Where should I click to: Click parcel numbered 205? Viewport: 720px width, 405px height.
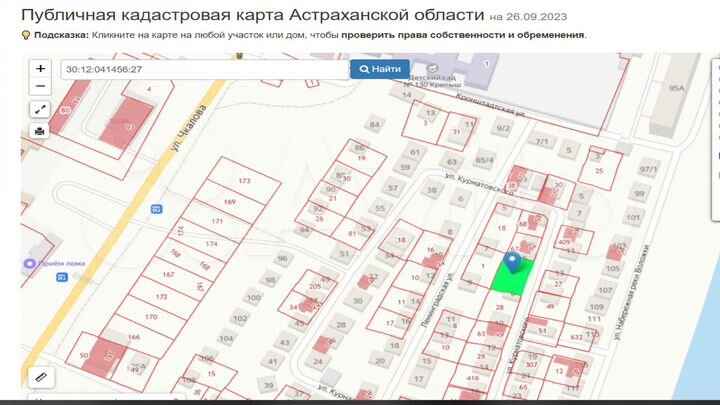[315, 286]
